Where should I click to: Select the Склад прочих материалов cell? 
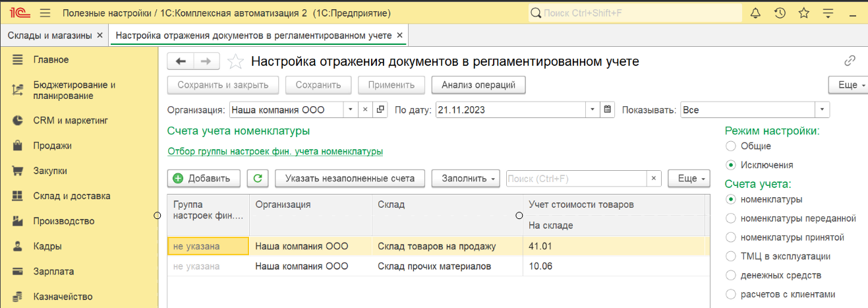[x=448, y=266]
